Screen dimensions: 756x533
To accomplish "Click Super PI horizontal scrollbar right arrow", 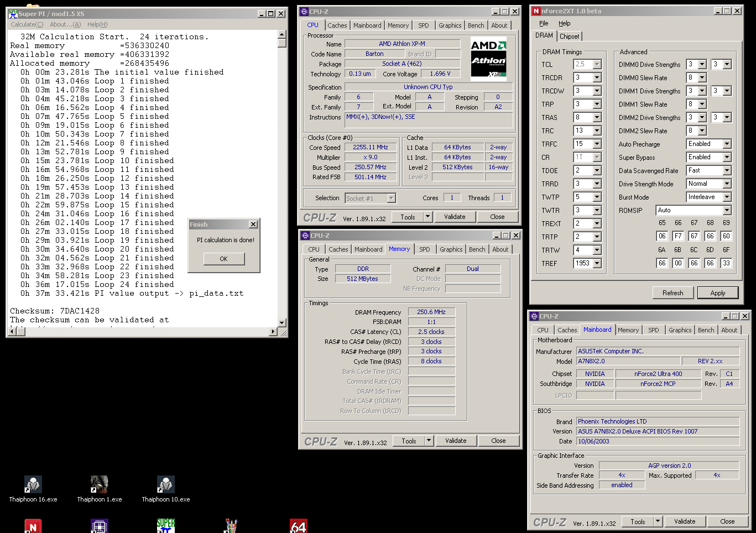I will (273, 332).
